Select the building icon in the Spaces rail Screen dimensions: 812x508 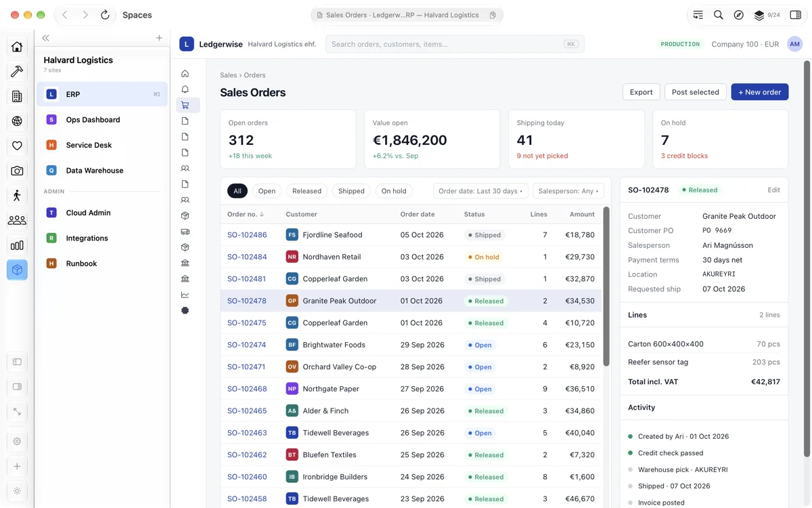click(17, 96)
